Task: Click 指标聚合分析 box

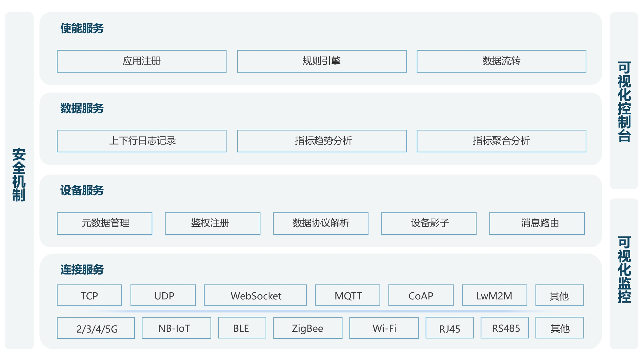Action: (x=501, y=141)
